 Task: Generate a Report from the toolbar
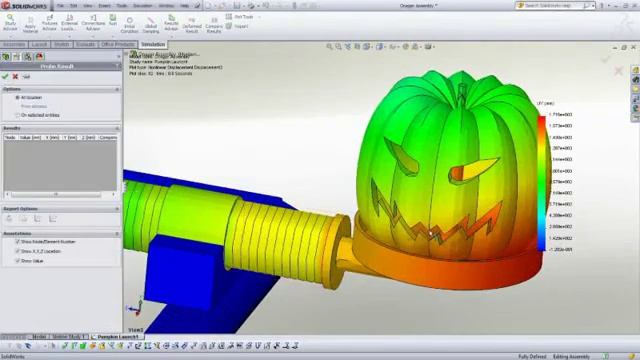coord(237,26)
